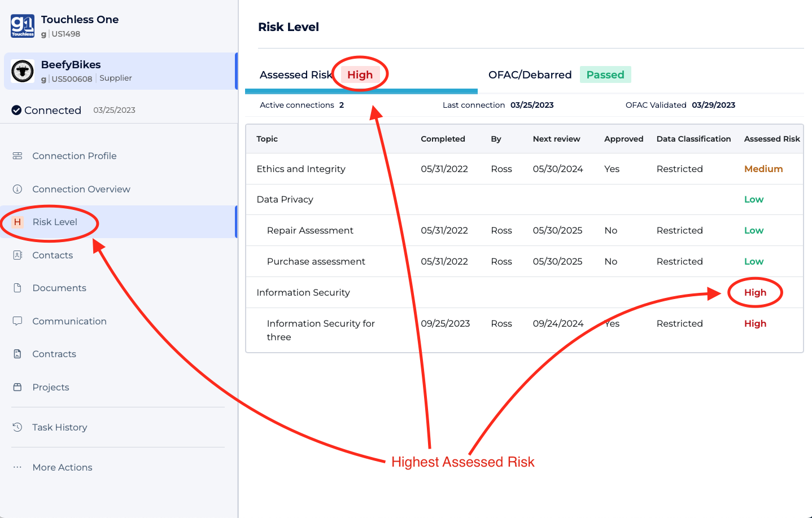Open Documents using the page icon
The image size is (812, 518).
coord(18,288)
